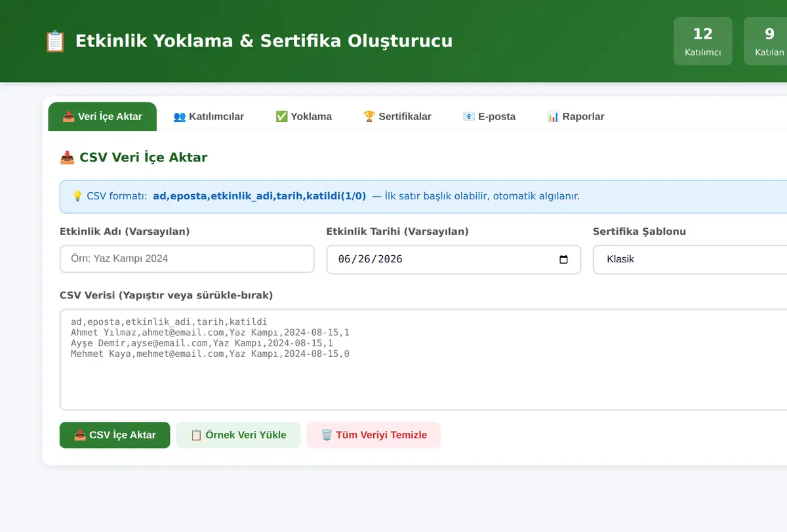Click the label CSV Verisi (Yapıştır veya sürükle-bırak)
This screenshot has width=787, height=532.
(x=167, y=295)
